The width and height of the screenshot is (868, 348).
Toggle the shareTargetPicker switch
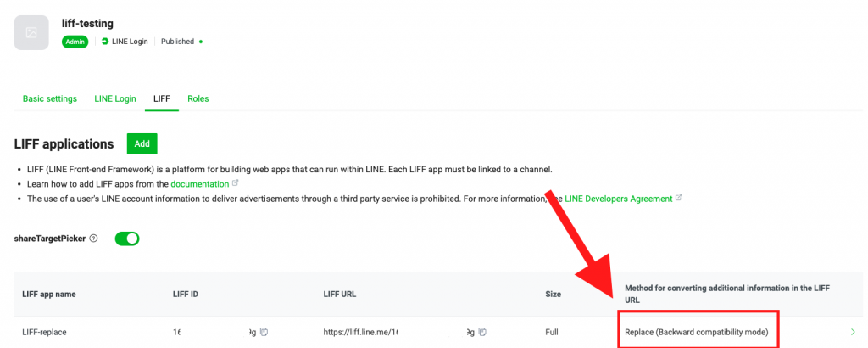(127, 239)
